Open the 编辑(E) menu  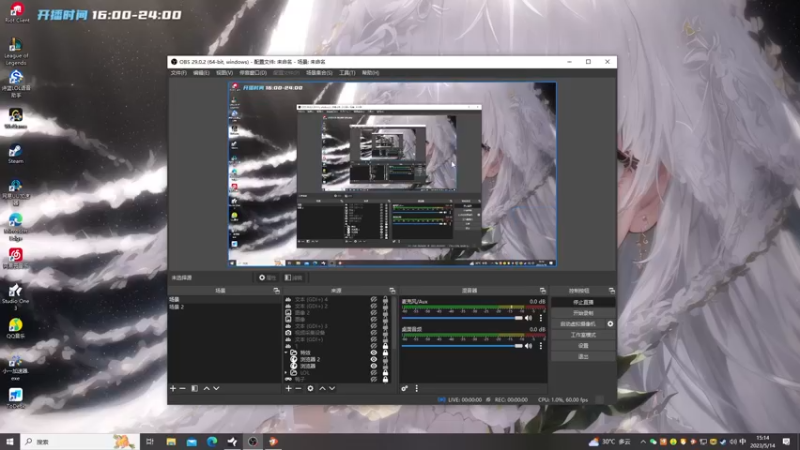pos(202,73)
